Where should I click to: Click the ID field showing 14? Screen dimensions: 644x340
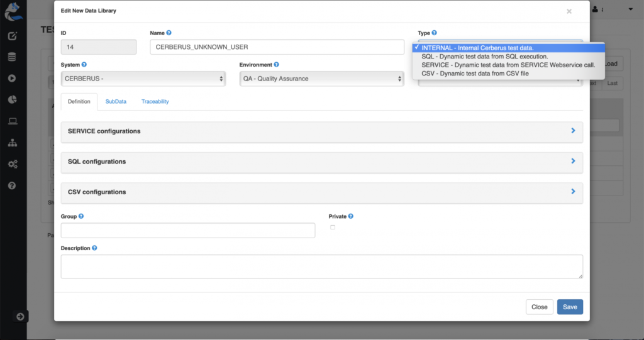(x=99, y=47)
